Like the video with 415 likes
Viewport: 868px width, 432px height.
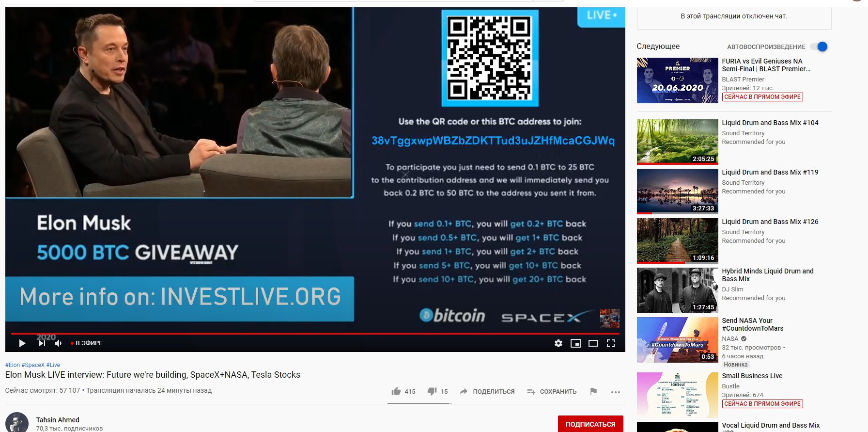pos(403,391)
